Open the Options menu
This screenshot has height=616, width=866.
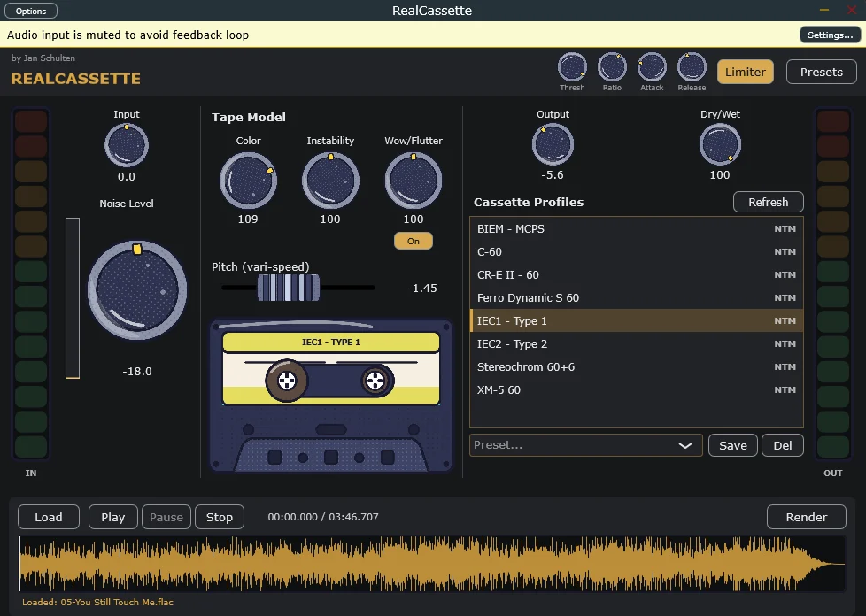point(31,11)
